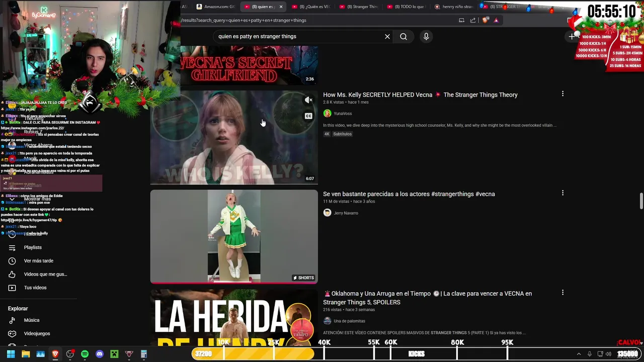Open Calculator from taskbar
644x362 pixels.
point(144,354)
